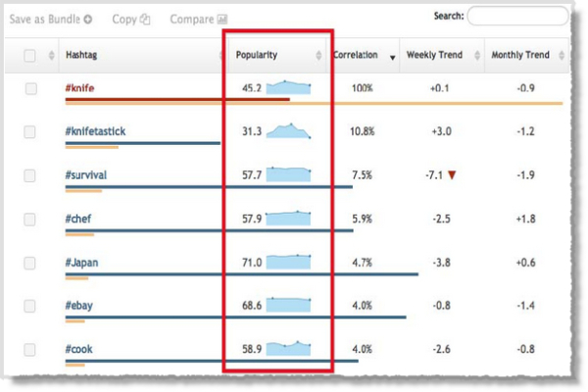This screenshot has height=392, width=588.
Task: Click weekly trend value -2.6
Action: coord(441,349)
